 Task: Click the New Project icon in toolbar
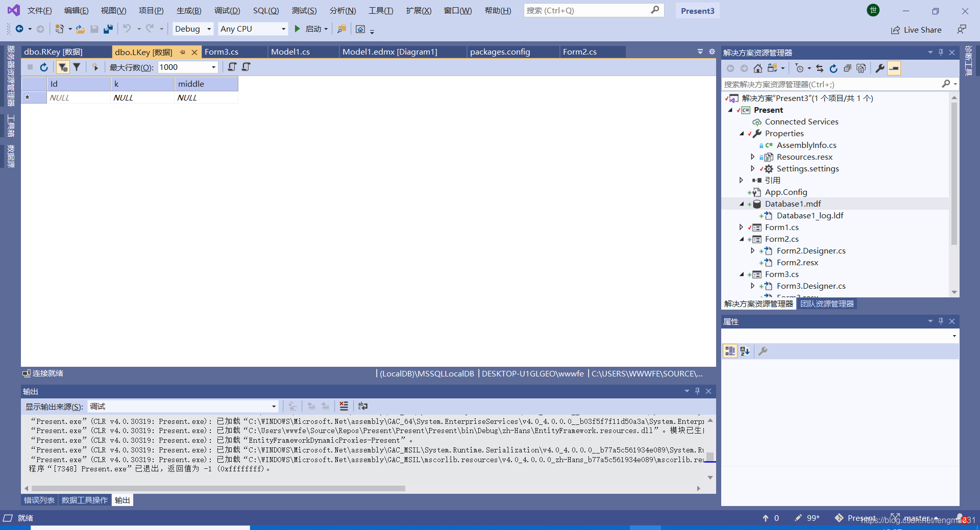click(x=60, y=29)
